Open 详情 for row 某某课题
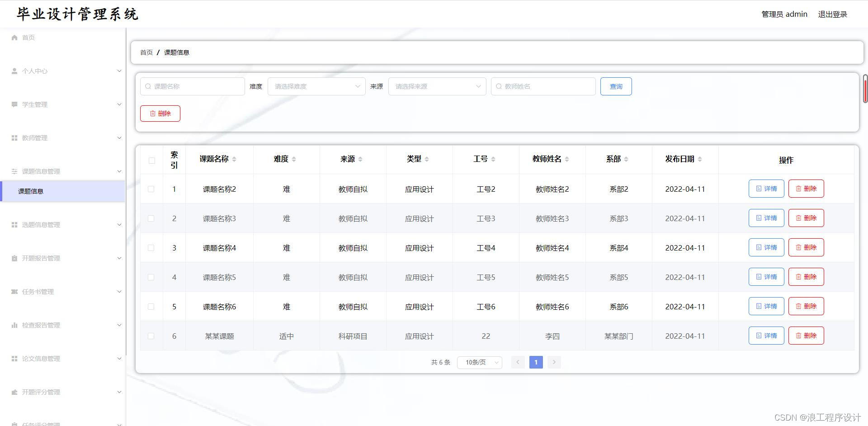Image resolution: width=868 pixels, height=426 pixels. [766, 336]
